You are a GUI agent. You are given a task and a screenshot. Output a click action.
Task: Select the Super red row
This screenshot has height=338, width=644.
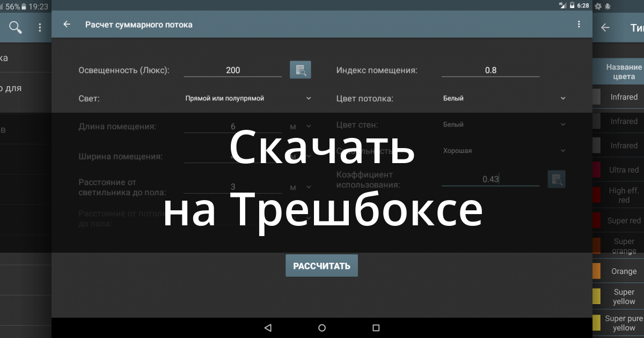pyautogui.click(x=618, y=221)
